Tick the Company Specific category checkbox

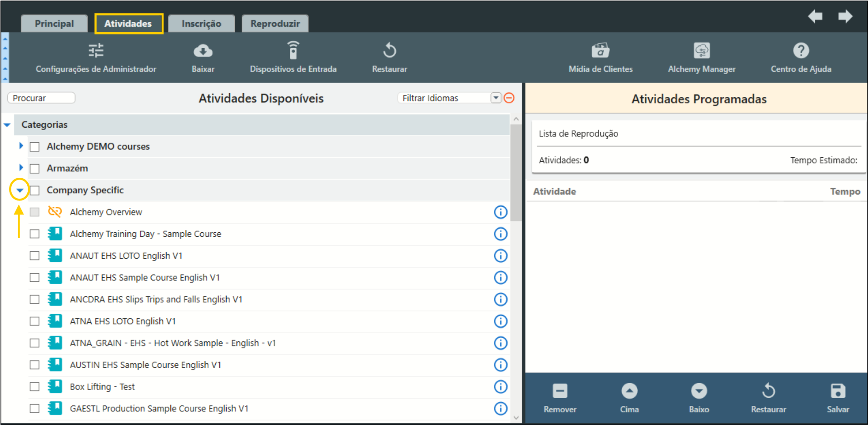[35, 190]
